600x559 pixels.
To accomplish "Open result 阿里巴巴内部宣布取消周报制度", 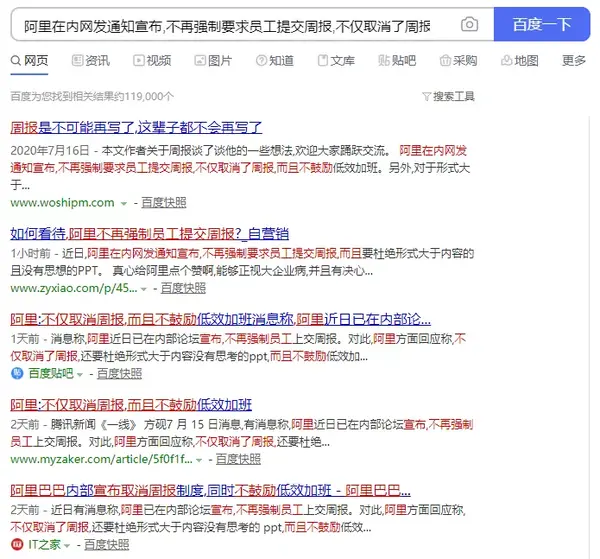I will coord(210,491).
